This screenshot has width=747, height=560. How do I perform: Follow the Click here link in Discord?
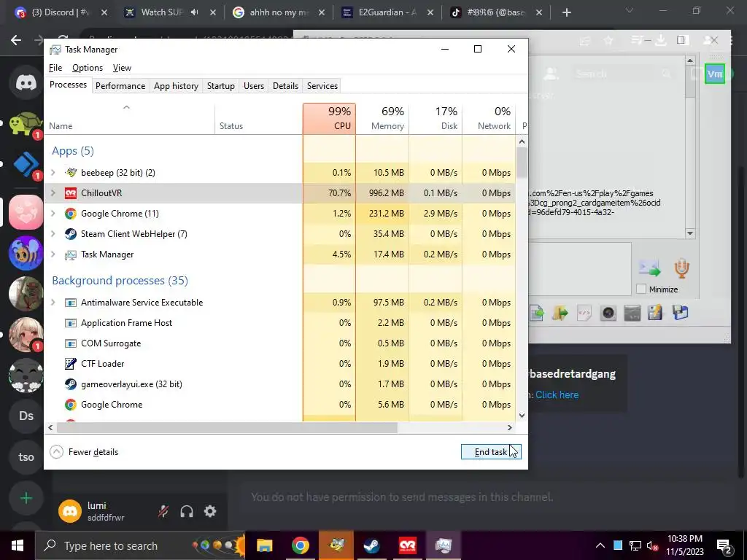click(557, 394)
